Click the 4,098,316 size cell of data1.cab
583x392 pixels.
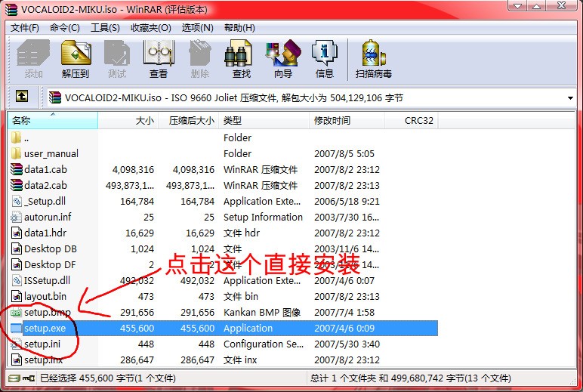[x=133, y=170]
